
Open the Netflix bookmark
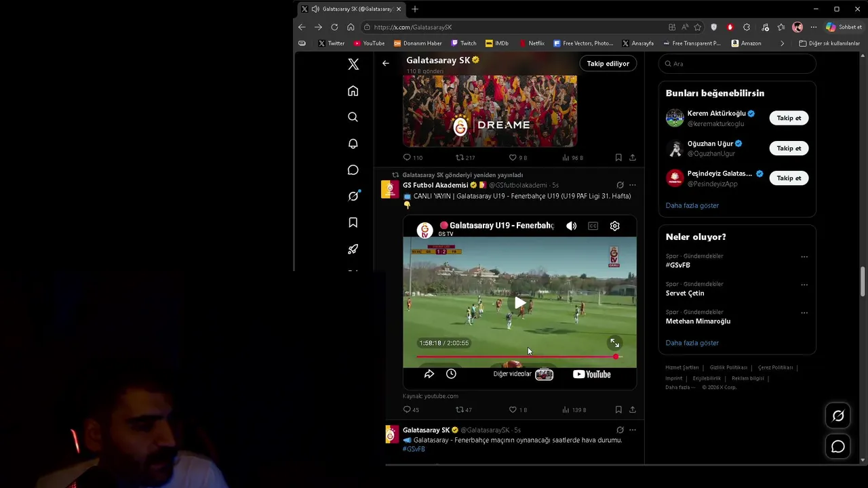532,43
